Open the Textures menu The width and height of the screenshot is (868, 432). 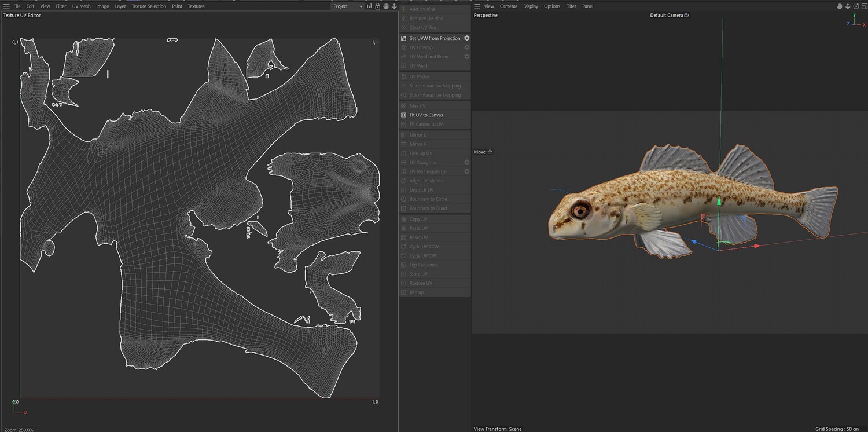[196, 6]
